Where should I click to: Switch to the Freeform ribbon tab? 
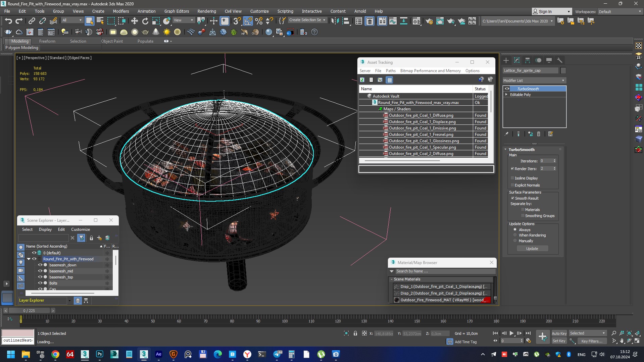[47, 41]
